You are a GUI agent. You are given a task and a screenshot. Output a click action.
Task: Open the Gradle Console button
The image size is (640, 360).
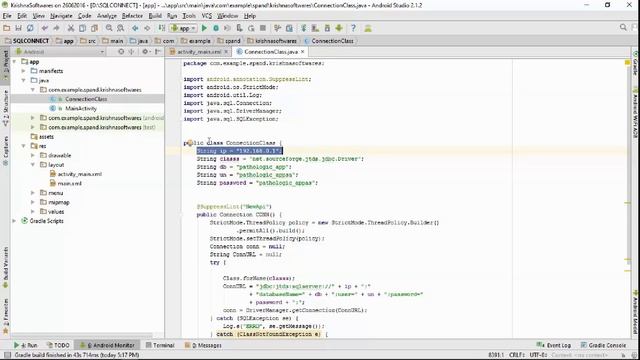(x=603, y=345)
